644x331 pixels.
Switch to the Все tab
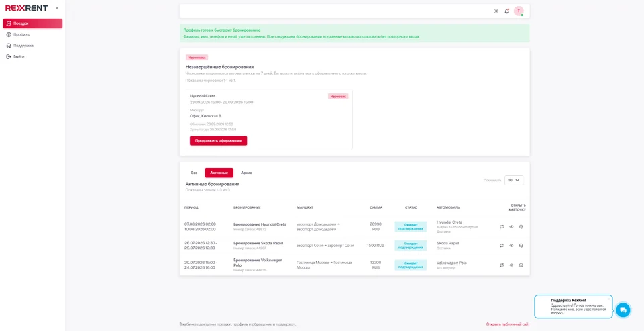195,173
